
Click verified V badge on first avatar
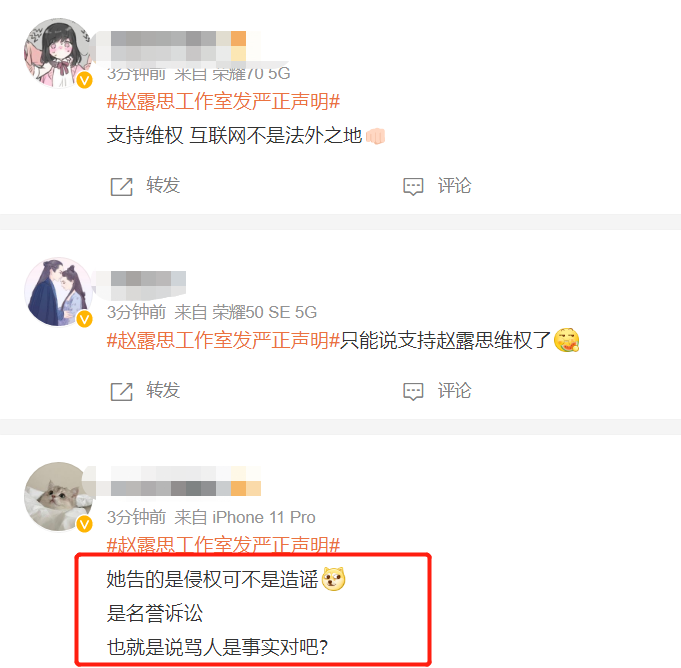pyautogui.click(x=85, y=80)
